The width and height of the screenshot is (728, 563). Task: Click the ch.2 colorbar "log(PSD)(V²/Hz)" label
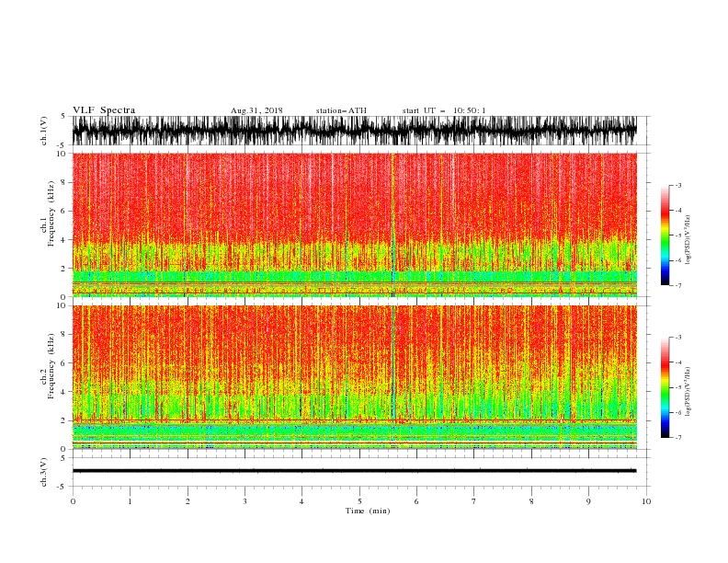[x=688, y=392]
